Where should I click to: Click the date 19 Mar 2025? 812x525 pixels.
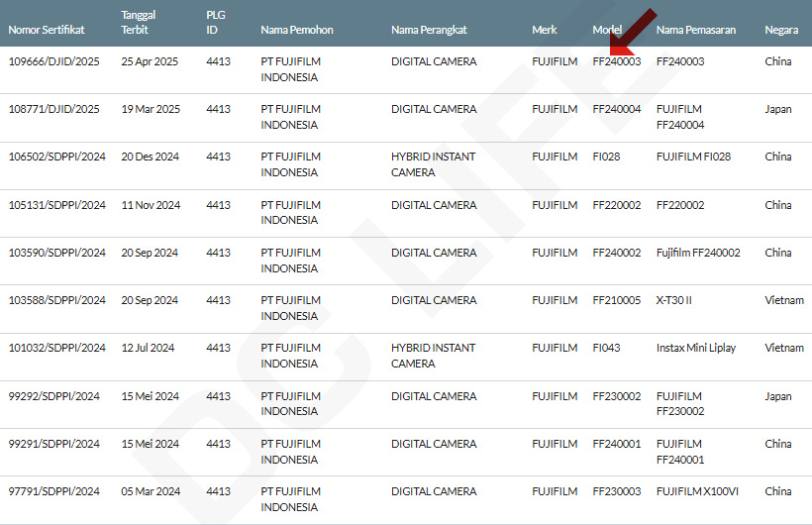pos(151,109)
